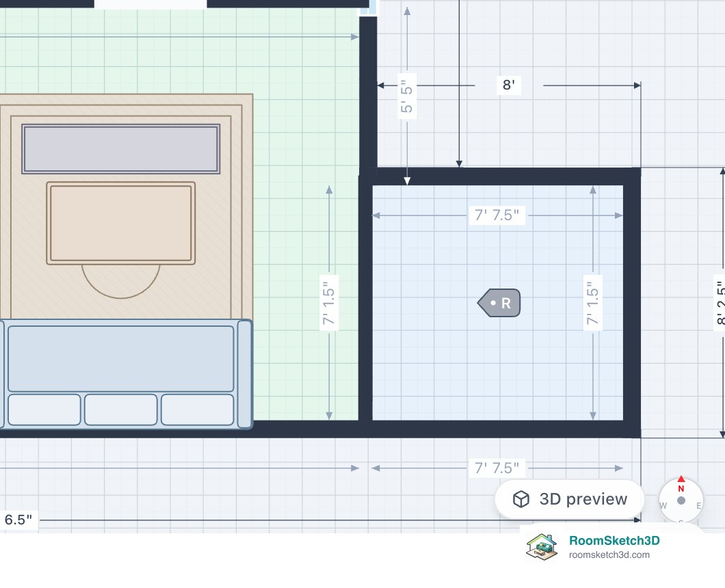Open the 3D preview
This screenshot has height=588, width=725.
569,499
